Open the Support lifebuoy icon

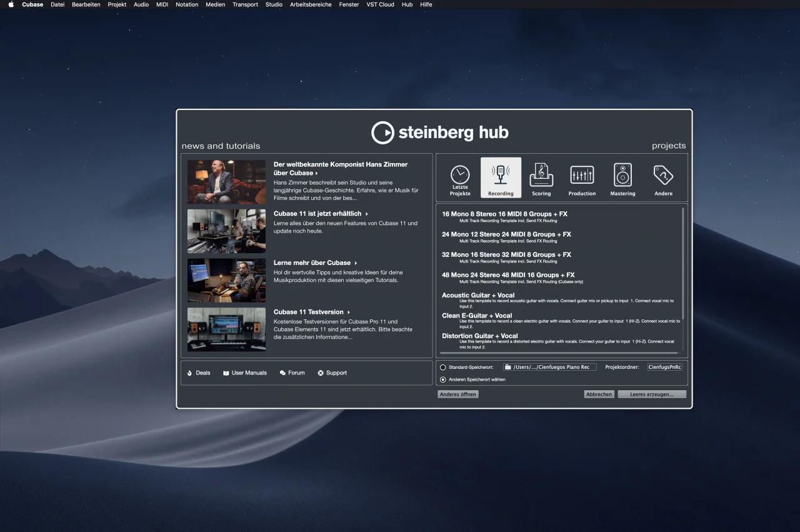321,373
